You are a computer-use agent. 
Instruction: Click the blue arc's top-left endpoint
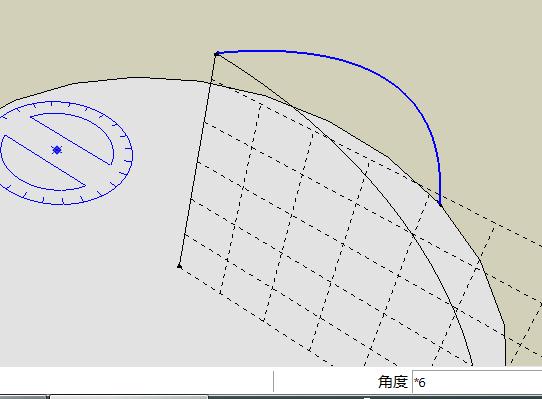point(216,54)
